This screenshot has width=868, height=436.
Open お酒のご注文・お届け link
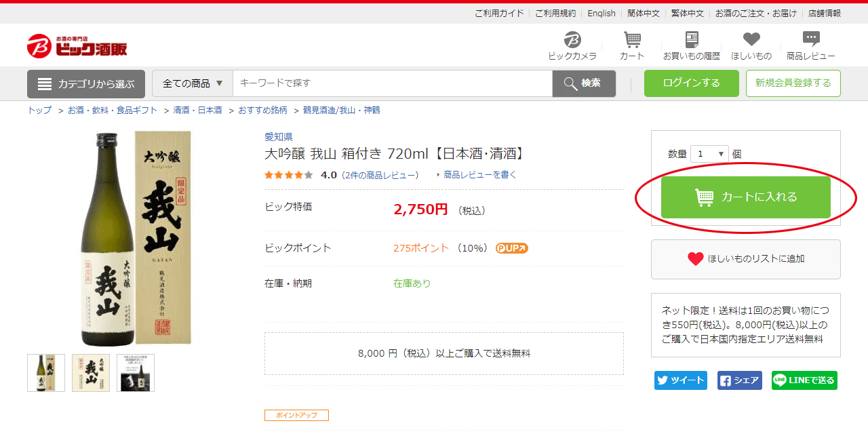pos(756,14)
